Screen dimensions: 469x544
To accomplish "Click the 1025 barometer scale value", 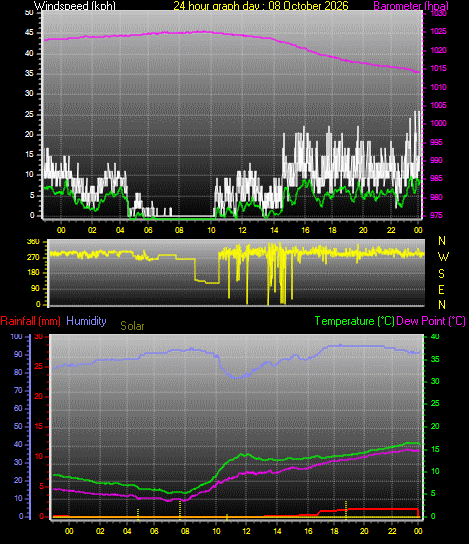I will point(438,32).
